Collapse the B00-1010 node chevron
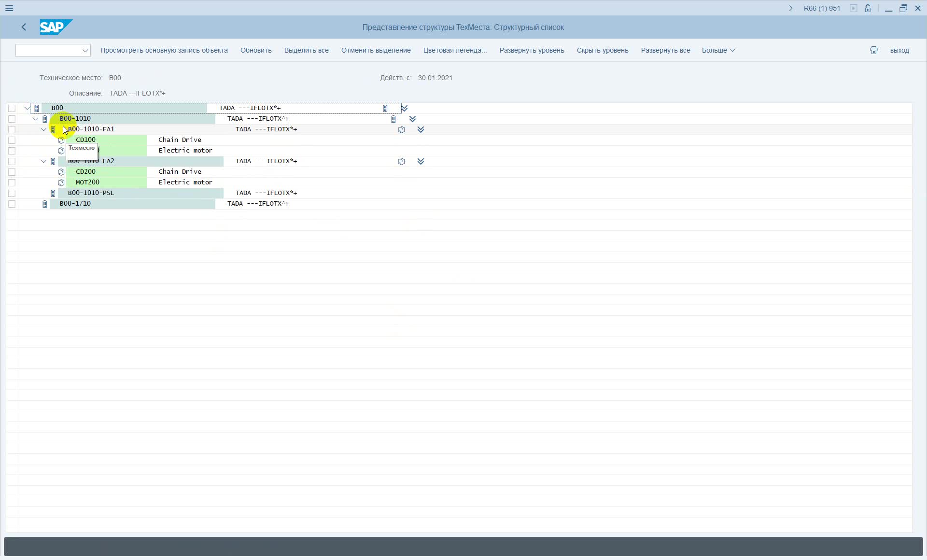Screen dimensions: 927x560 pos(35,119)
